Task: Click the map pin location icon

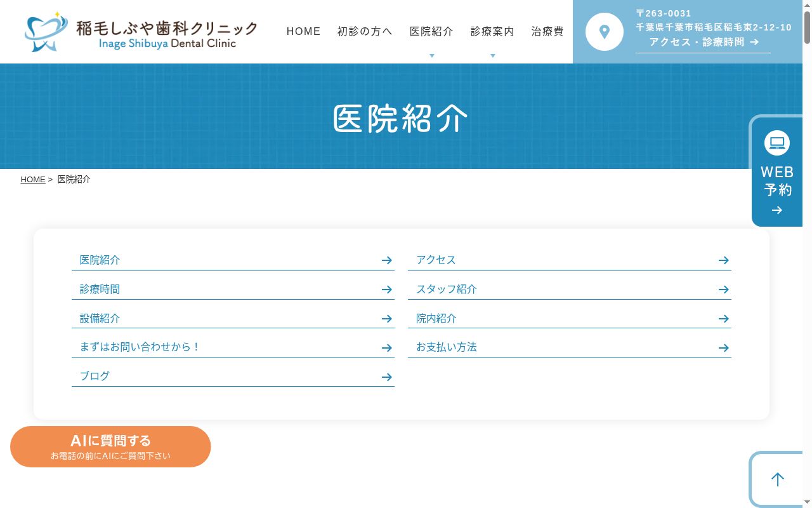Action: (x=605, y=32)
